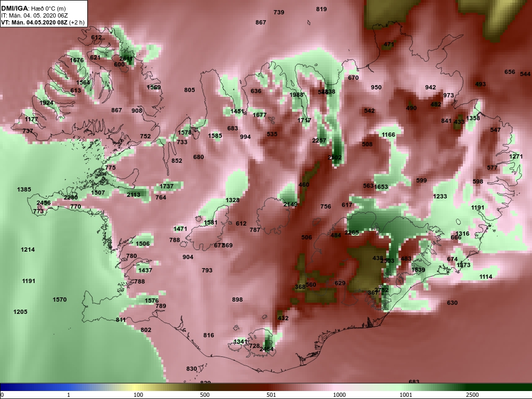Select the 805 map value

tap(190, 90)
